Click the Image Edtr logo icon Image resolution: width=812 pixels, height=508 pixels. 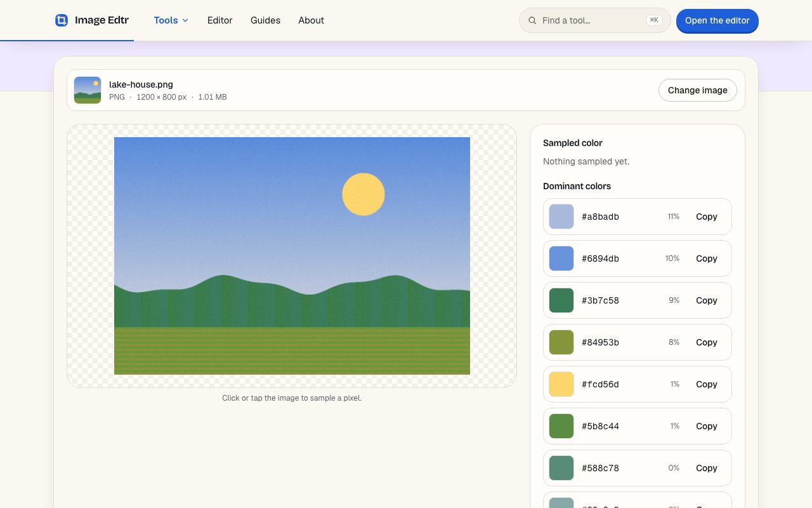point(62,20)
